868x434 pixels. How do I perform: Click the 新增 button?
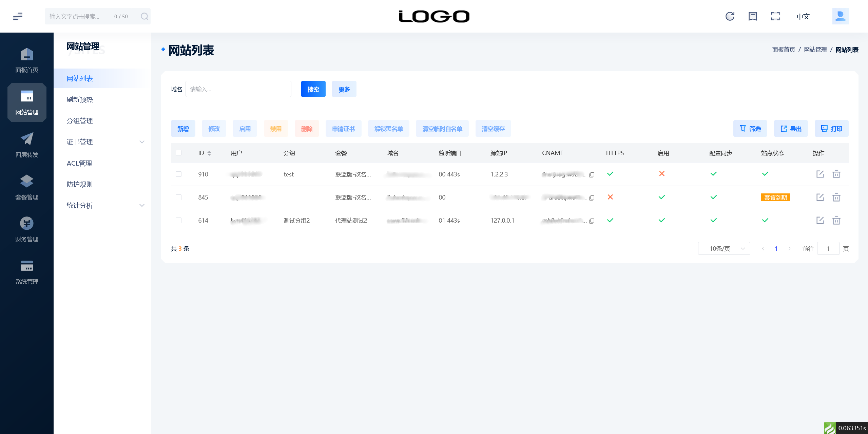[183, 129]
